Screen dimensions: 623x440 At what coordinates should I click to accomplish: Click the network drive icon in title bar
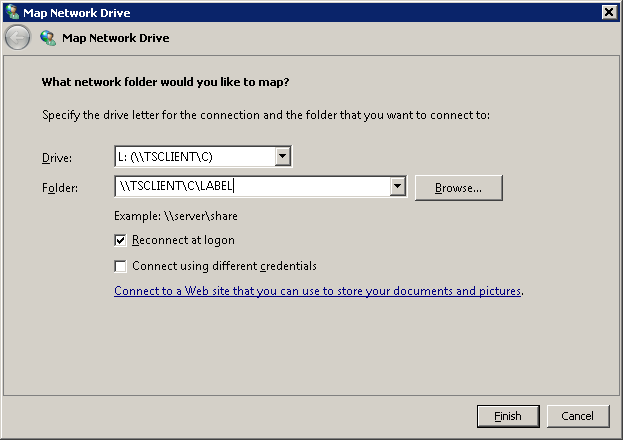tap(12, 12)
